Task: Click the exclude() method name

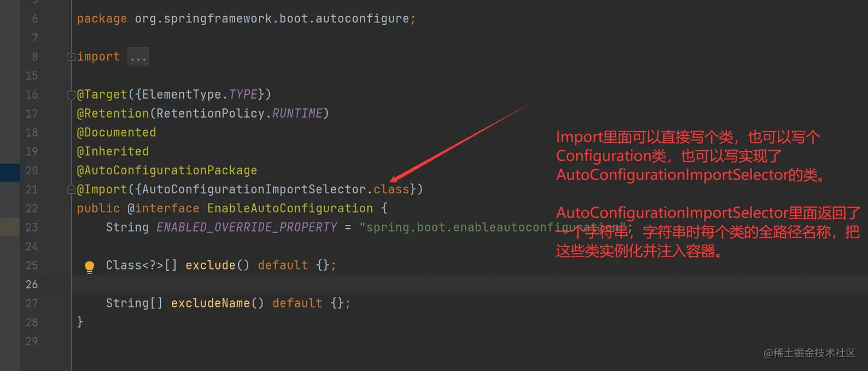Action: [x=218, y=265]
